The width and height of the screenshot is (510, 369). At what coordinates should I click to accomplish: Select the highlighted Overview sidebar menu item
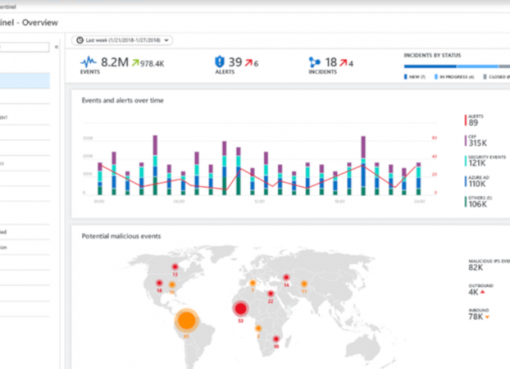(25, 80)
